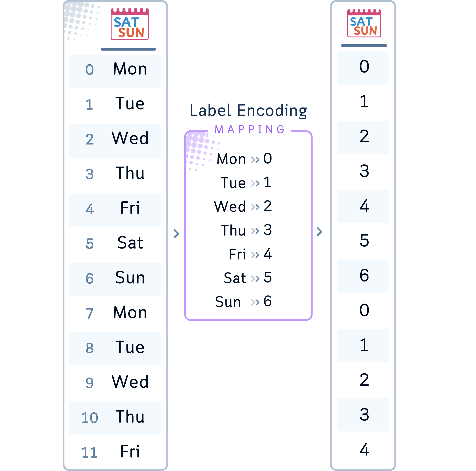The image size is (476, 471).
Task: Click the double arrow beside Thu mapping
Action: (255, 231)
